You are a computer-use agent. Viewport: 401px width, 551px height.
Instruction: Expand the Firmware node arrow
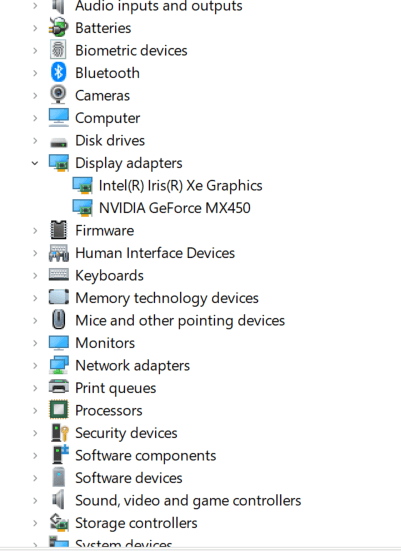(35, 231)
